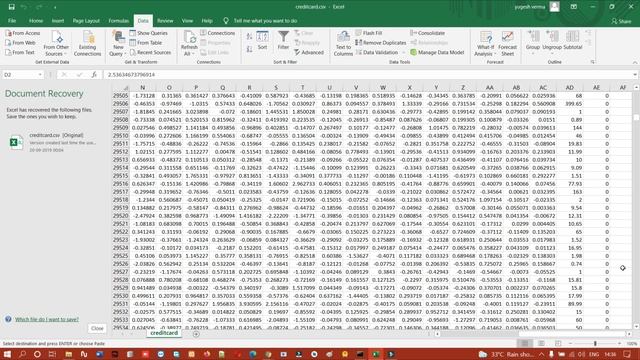Click the Save icon in quick access toolbar
This screenshot has width=640, height=360.
pos(11,7)
